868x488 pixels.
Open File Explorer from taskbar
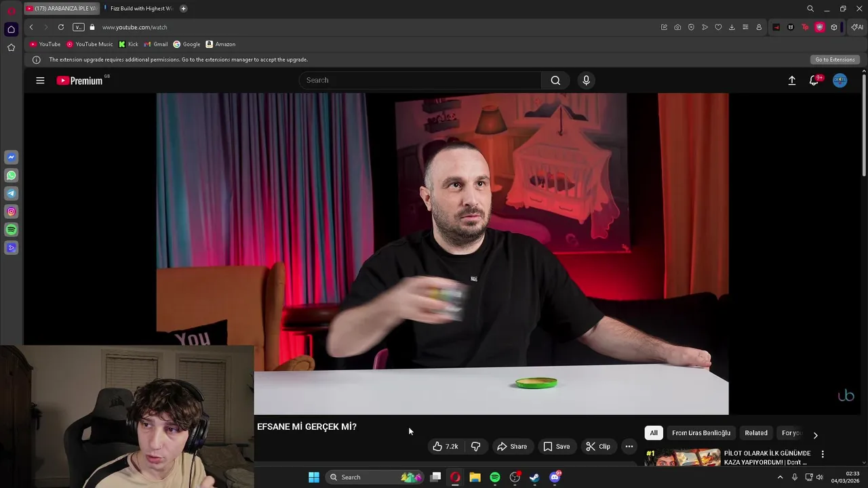point(475,477)
